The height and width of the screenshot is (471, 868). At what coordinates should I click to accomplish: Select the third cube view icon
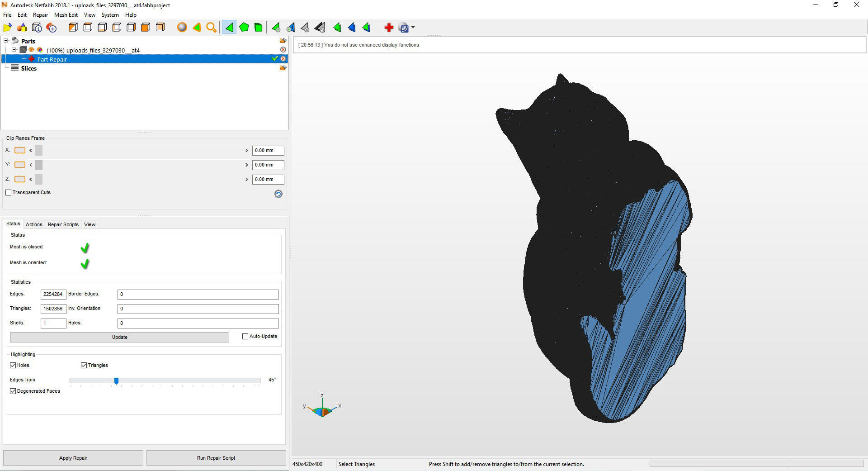[102, 28]
